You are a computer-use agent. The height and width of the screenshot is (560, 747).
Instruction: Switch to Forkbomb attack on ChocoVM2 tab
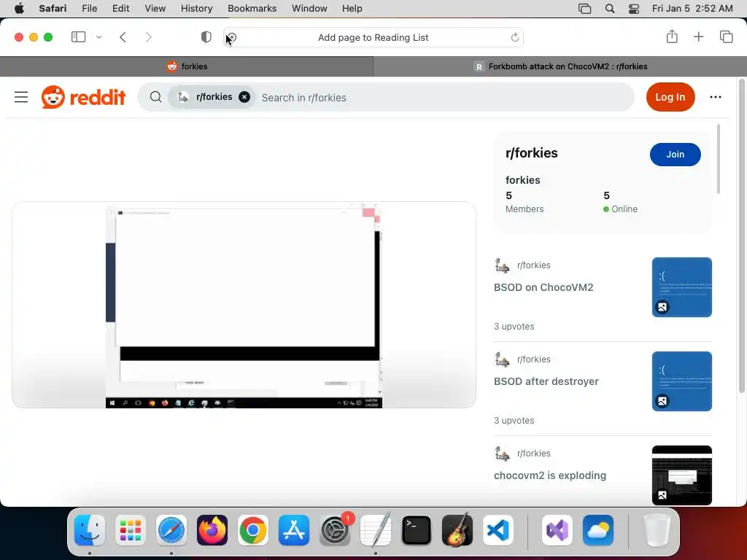click(x=560, y=66)
